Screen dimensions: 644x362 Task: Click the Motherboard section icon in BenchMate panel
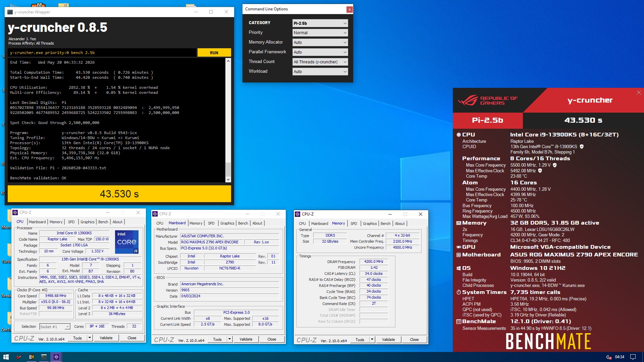pyautogui.click(x=459, y=255)
